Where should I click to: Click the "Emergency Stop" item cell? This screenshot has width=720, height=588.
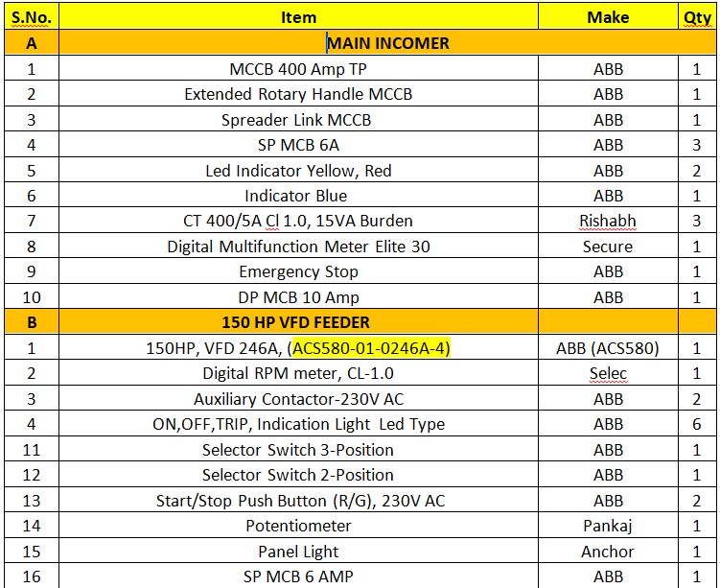(x=298, y=271)
